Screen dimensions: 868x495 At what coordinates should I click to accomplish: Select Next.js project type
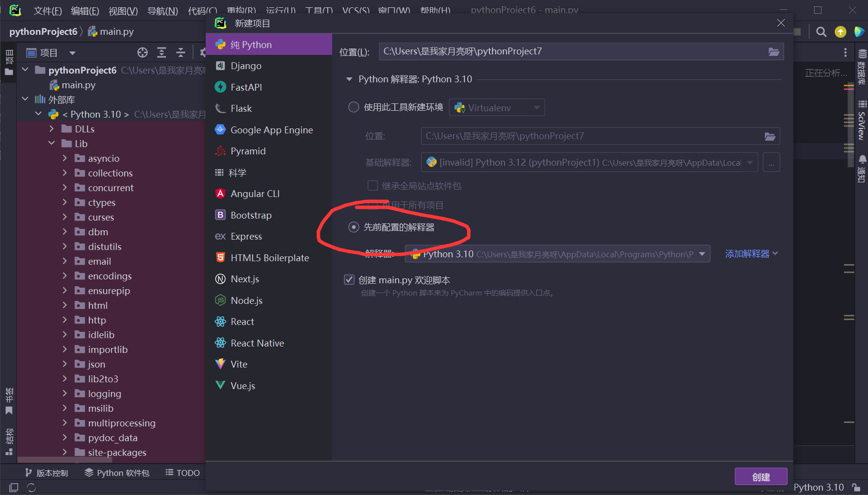pos(268,279)
